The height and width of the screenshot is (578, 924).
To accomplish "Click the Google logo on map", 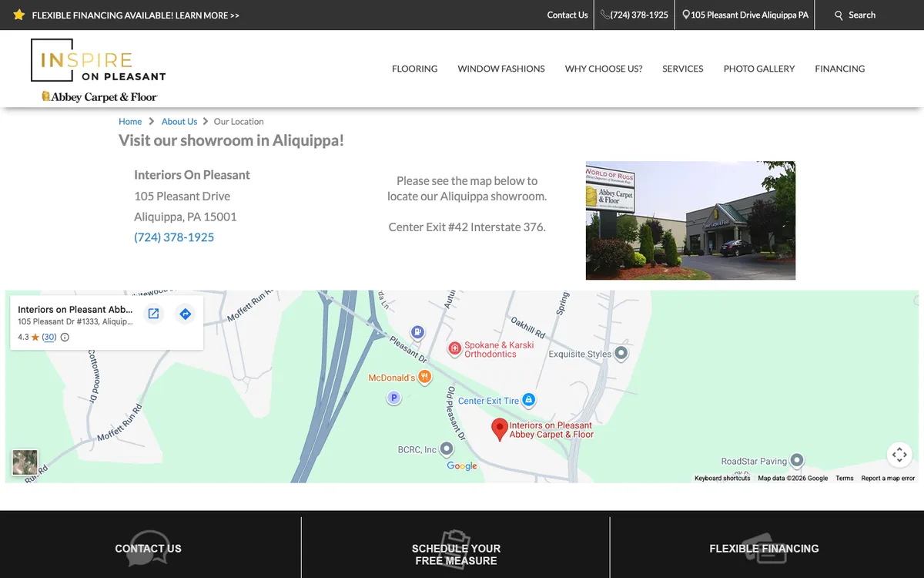I will point(462,465).
